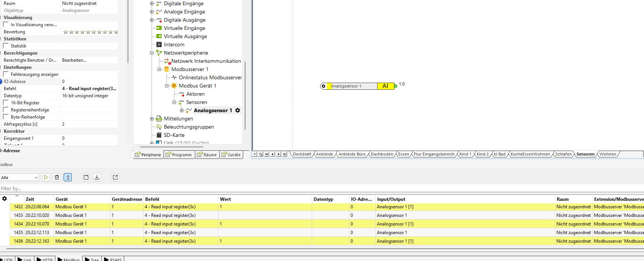
Task: Collapse Modbusserver 1 tree node
Action: pos(159,69)
